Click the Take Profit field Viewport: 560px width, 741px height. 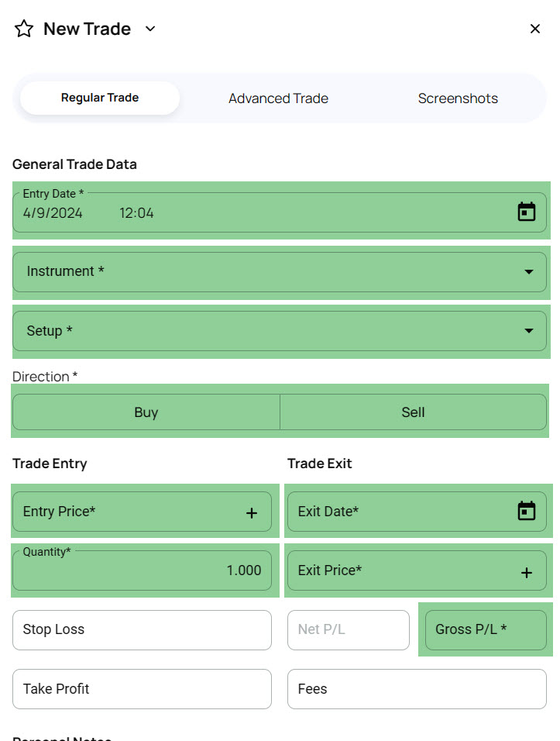pos(142,689)
